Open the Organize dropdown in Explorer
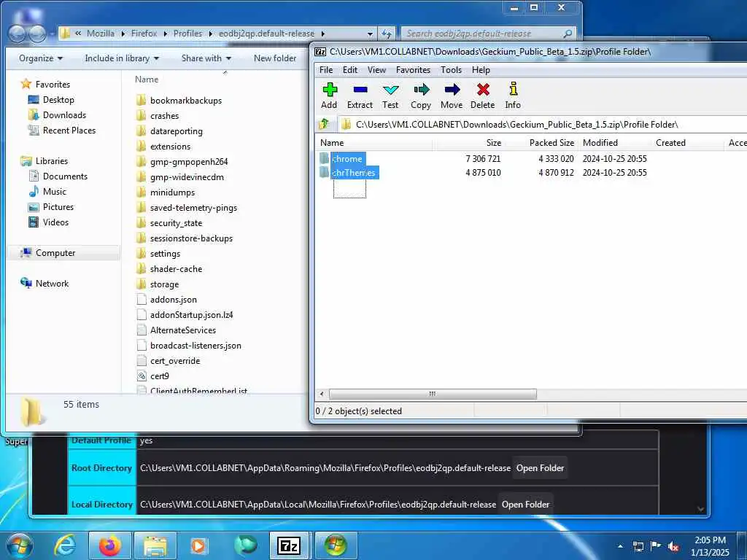The height and width of the screenshot is (560, 747). pyautogui.click(x=41, y=58)
